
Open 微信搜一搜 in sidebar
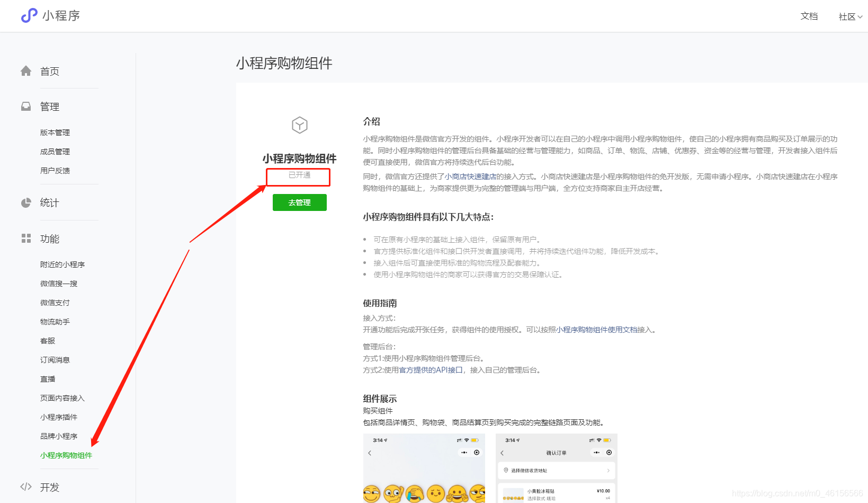coord(59,284)
